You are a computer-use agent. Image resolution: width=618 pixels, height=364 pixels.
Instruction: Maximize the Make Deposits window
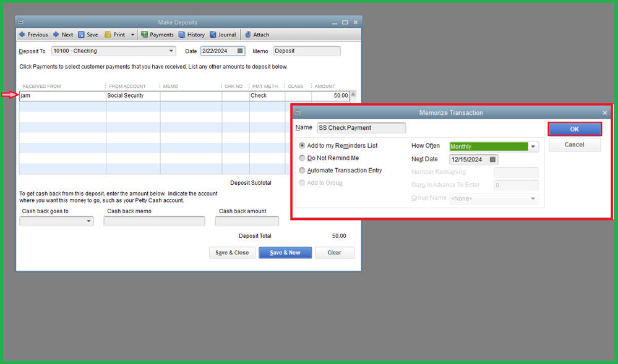[345, 22]
